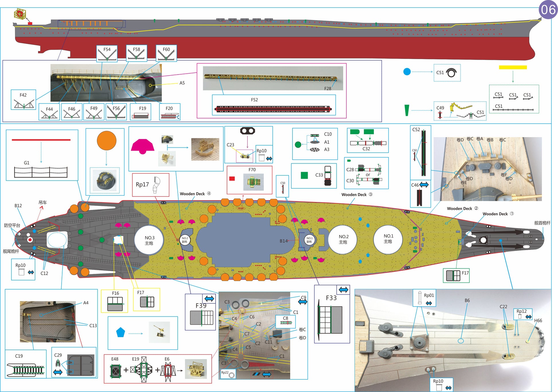Click the NO.3 main gun circle
This screenshot has height=392, width=558.
(x=149, y=240)
